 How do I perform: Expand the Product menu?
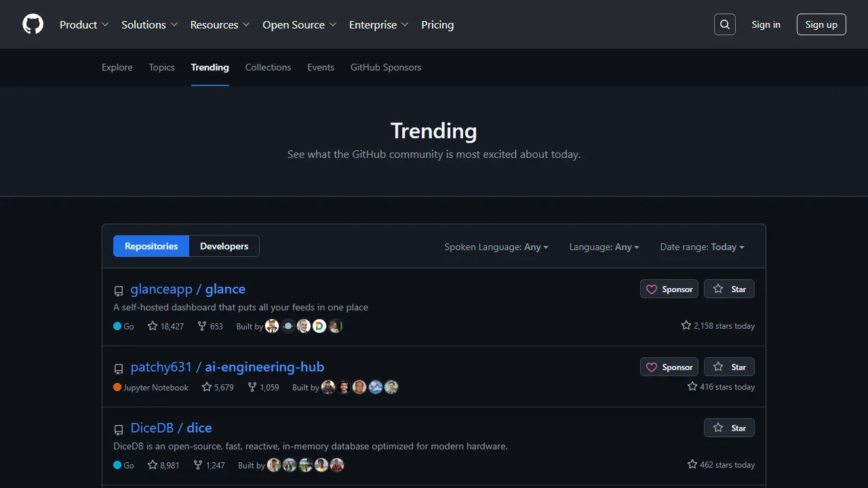click(x=84, y=24)
